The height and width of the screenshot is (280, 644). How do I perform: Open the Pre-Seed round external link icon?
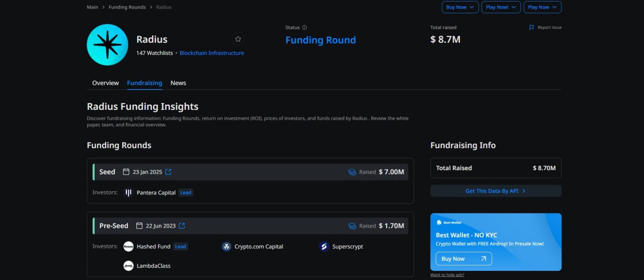(182, 226)
